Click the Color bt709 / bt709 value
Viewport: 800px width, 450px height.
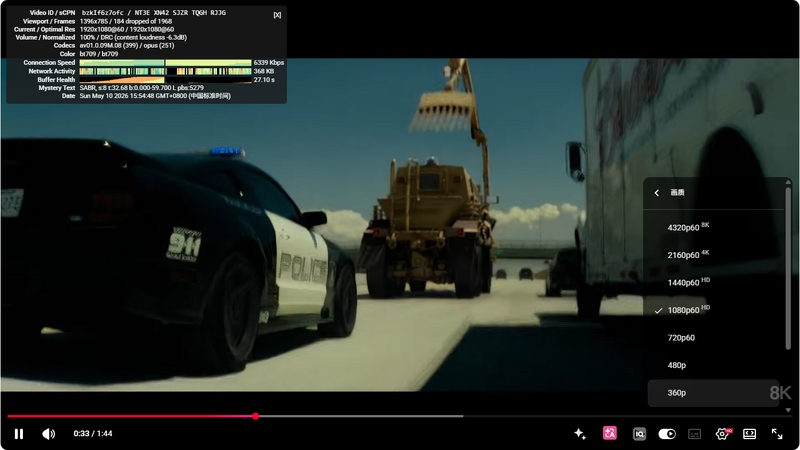[98, 54]
